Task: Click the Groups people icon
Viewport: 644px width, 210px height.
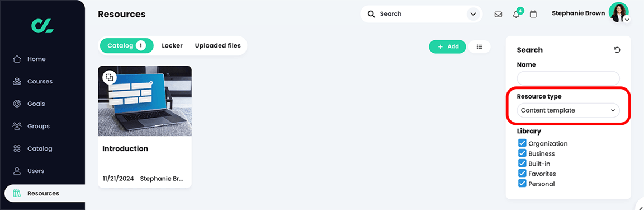Action: pos(17,126)
